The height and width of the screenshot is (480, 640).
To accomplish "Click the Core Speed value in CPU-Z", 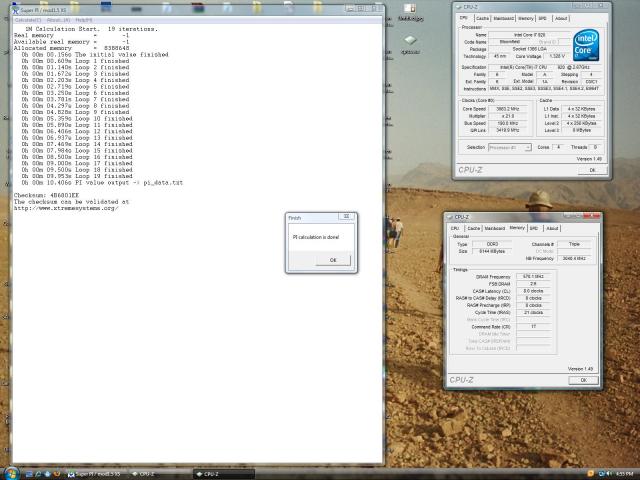I will click(x=507, y=109).
